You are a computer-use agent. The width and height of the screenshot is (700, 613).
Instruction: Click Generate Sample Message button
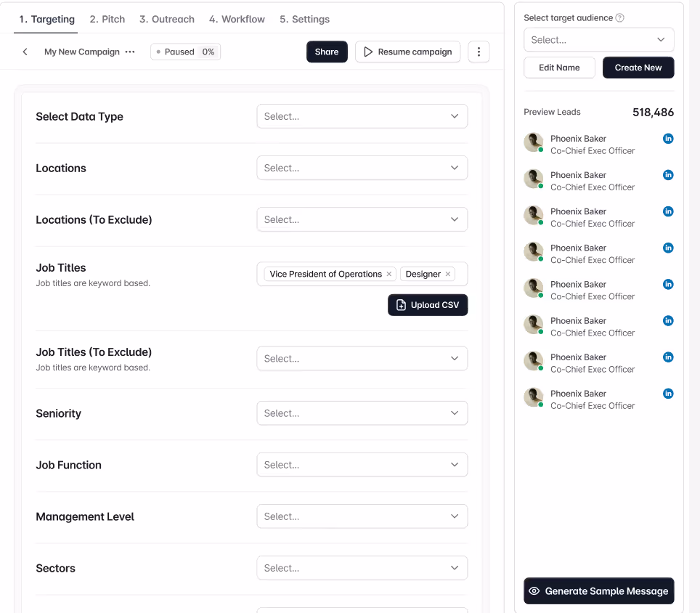tap(598, 591)
